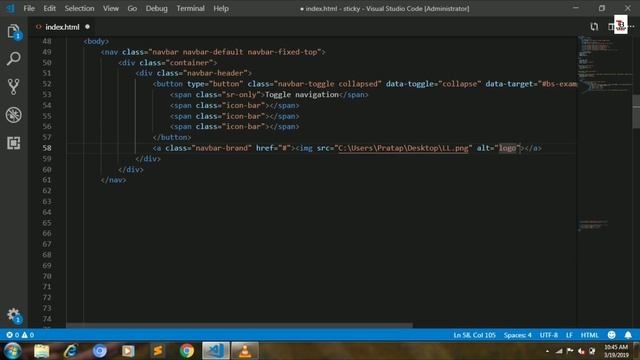Screen dimensions: 640x360
Task: Open VLC media player from taskbar
Action: pyautogui.click(x=245, y=351)
